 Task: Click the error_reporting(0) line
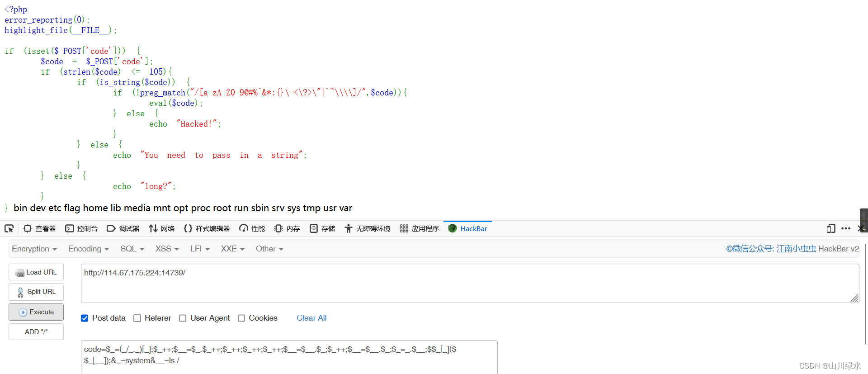click(47, 20)
